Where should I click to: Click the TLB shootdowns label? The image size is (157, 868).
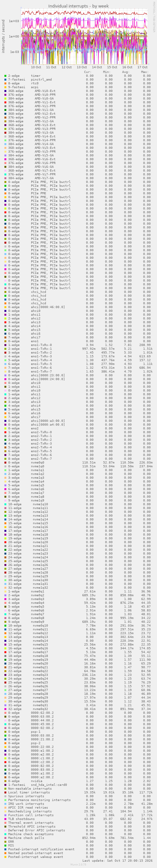21,819
